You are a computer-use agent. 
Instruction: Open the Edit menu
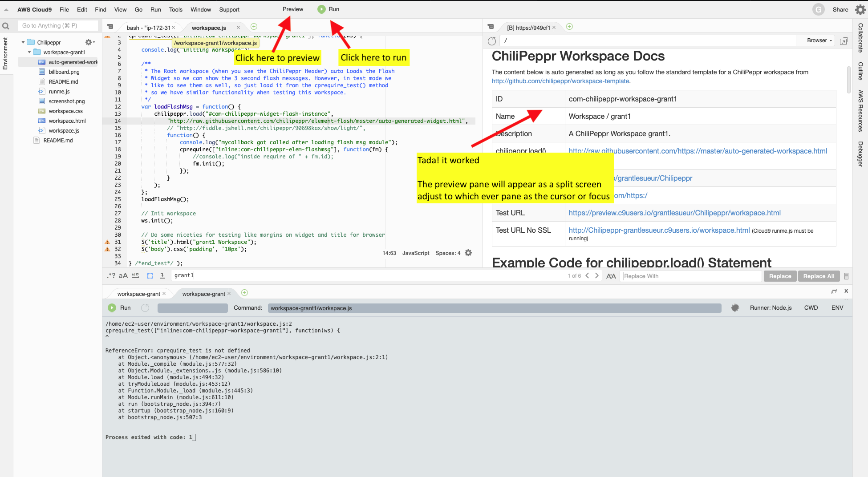[x=82, y=9]
